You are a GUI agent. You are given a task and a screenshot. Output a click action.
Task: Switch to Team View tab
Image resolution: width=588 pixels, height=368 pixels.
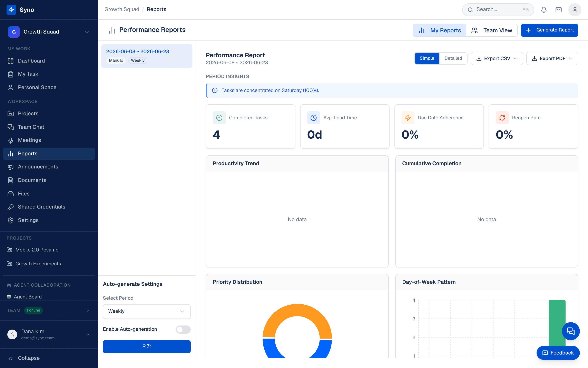tap(492, 30)
